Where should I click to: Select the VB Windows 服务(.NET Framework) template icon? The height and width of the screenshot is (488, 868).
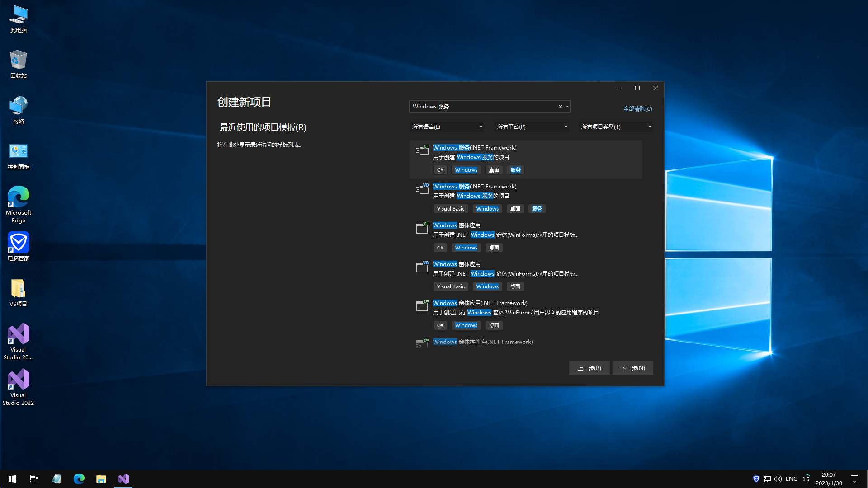click(422, 189)
